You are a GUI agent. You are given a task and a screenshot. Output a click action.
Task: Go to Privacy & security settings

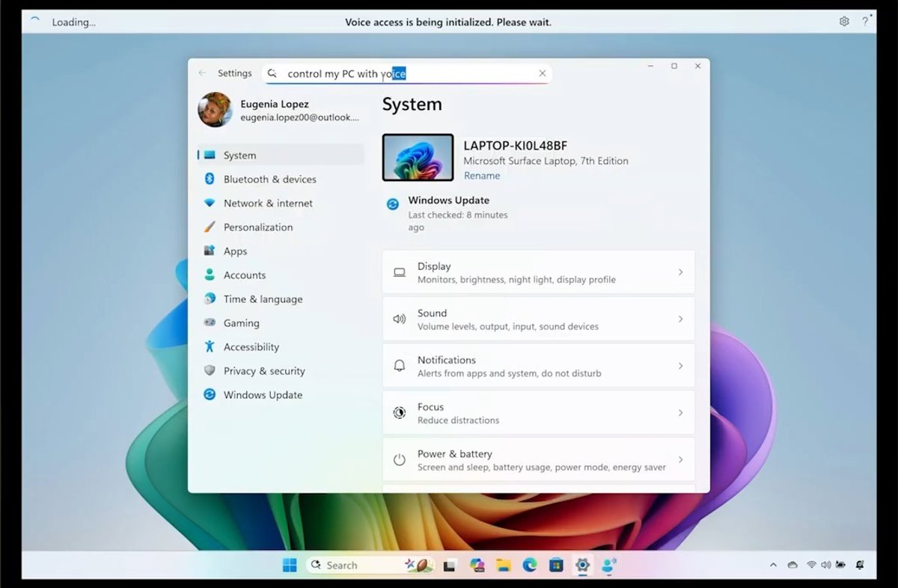(263, 371)
